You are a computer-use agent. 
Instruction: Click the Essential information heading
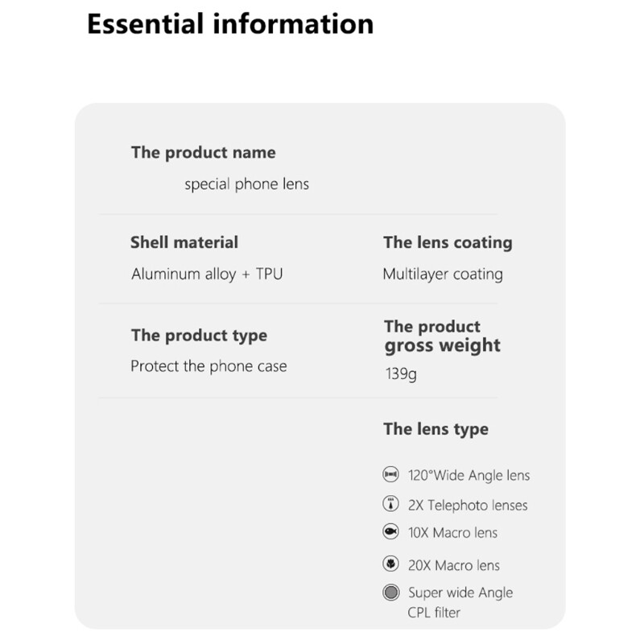(230, 23)
